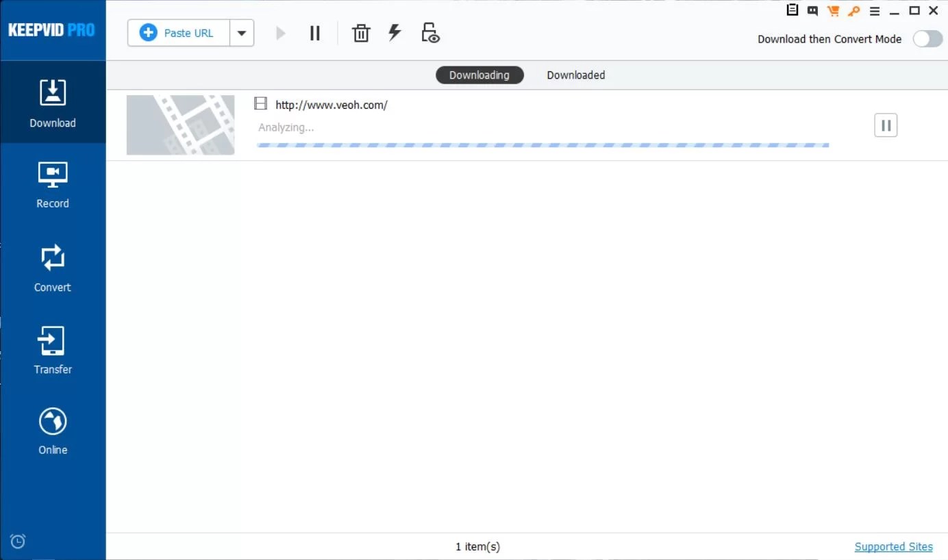
Task: Open the Record section
Action: 53,185
